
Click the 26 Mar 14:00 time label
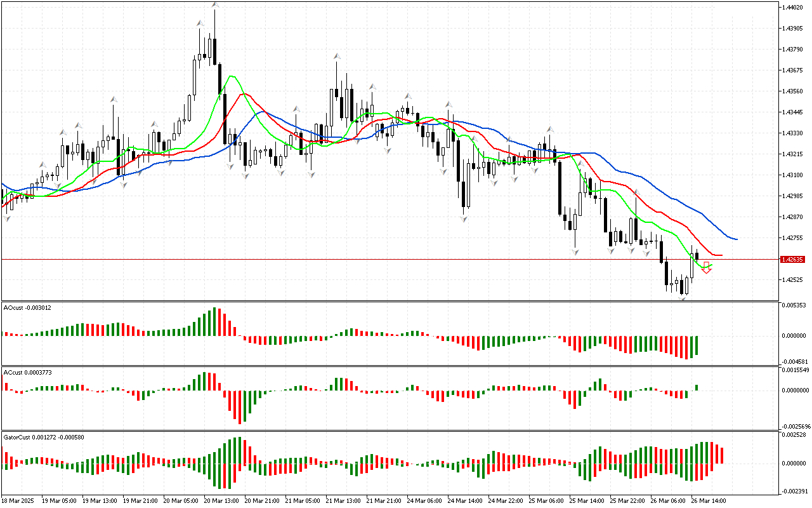pos(708,500)
